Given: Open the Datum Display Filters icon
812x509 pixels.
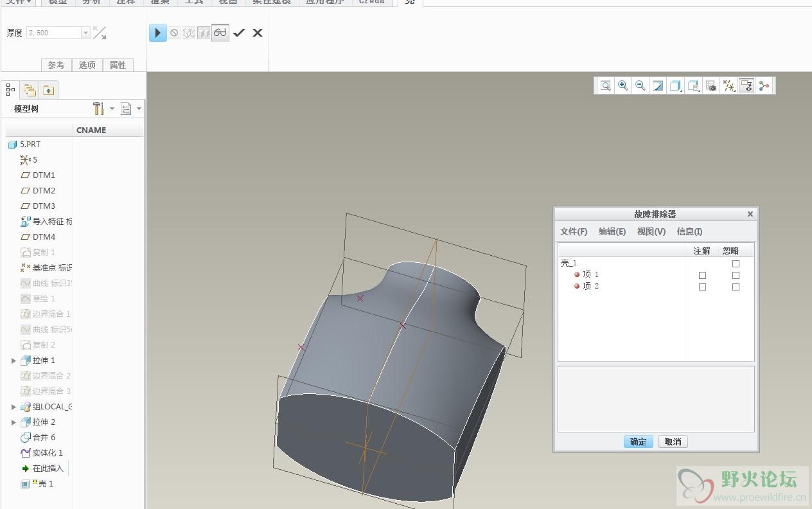Looking at the screenshot, I should 728,85.
